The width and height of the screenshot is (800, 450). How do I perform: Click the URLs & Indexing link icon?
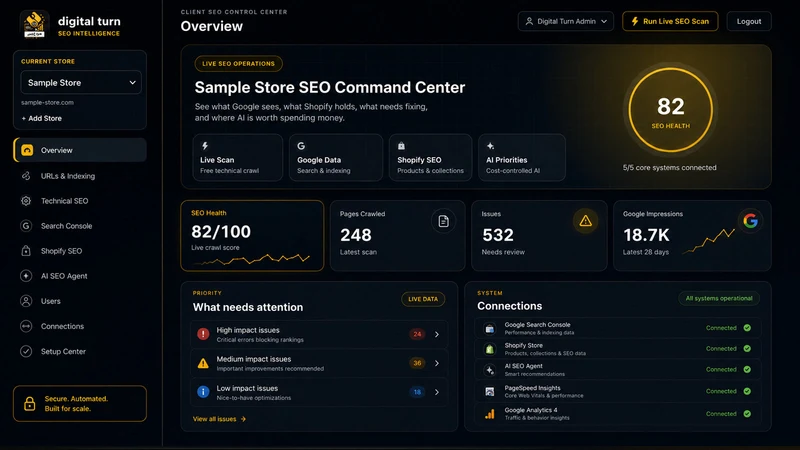click(x=26, y=176)
